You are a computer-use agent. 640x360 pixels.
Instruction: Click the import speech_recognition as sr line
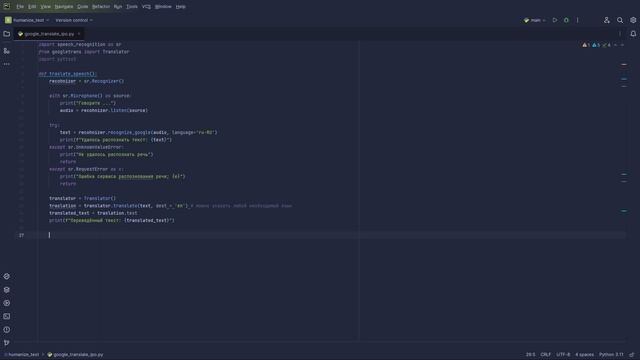coord(80,44)
